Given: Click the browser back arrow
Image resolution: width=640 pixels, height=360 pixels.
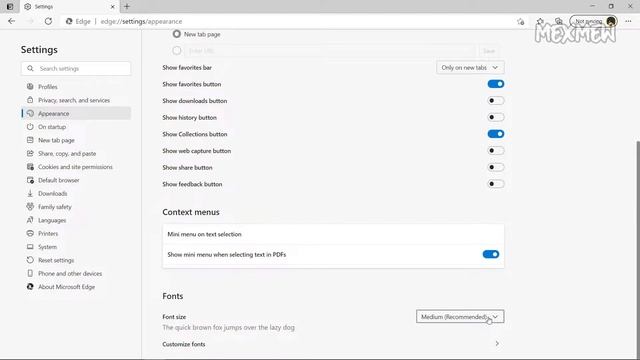Looking at the screenshot, I should (11, 21).
